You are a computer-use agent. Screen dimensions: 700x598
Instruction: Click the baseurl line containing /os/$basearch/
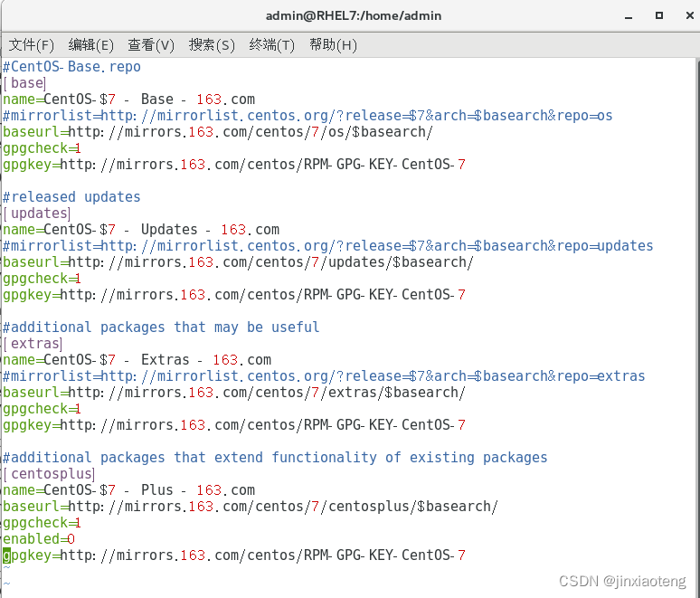point(218,132)
